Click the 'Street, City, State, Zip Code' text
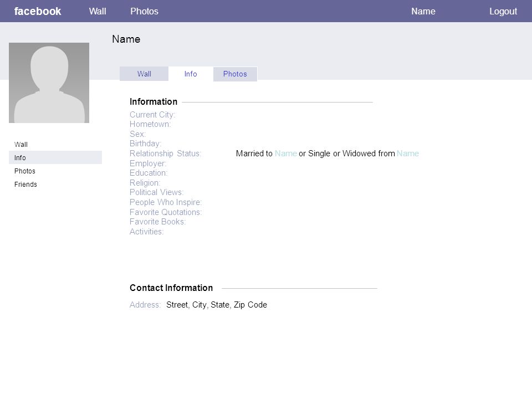532x399 pixels. pos(217,305)
